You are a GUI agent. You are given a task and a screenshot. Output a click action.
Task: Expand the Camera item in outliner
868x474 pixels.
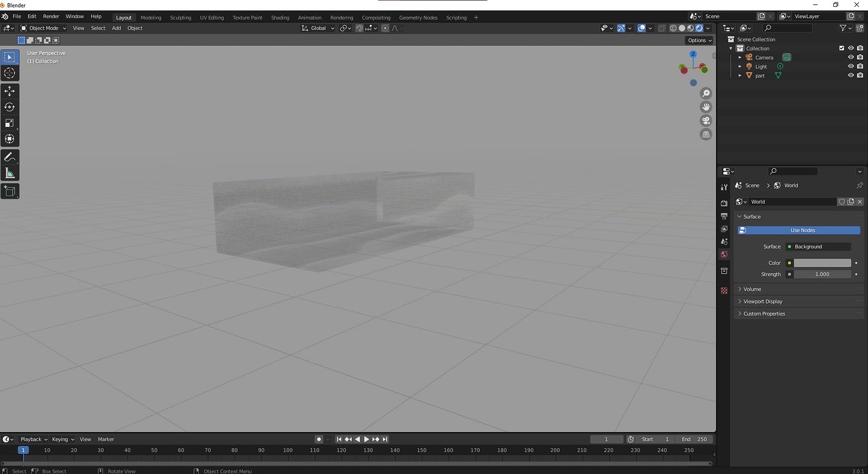tap(740, 57)
